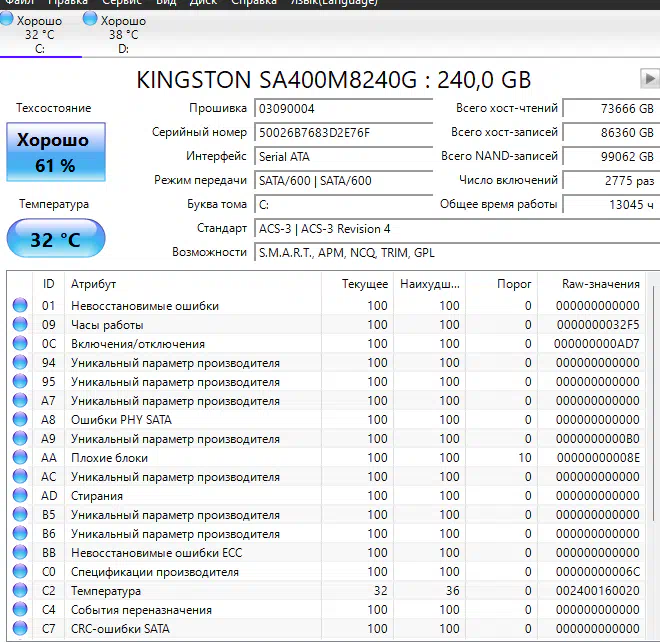The width and height of the screenshot is (660, 642).
Task: Click total NAND writes value 99062 GB
Action: [x=611, y=157]
